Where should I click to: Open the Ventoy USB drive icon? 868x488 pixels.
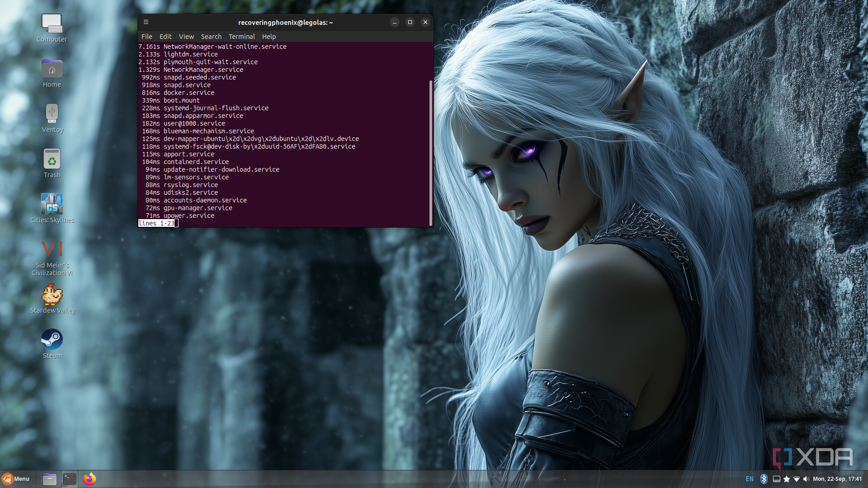click(x=52, y=113)
